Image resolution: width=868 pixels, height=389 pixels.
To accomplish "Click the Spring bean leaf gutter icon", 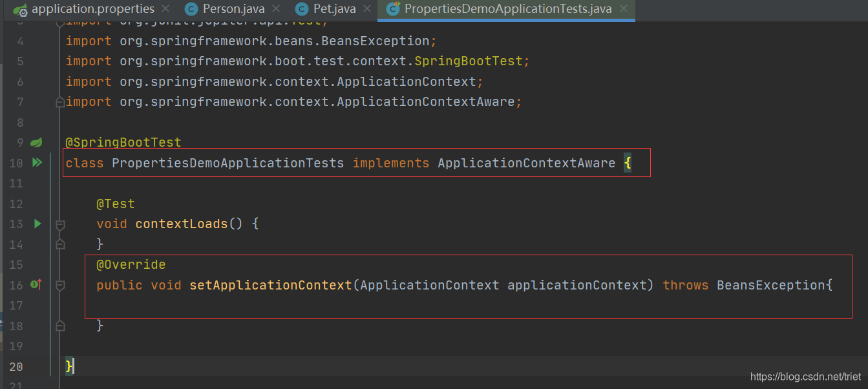I will pyautogui.click(x=36, y=142).
